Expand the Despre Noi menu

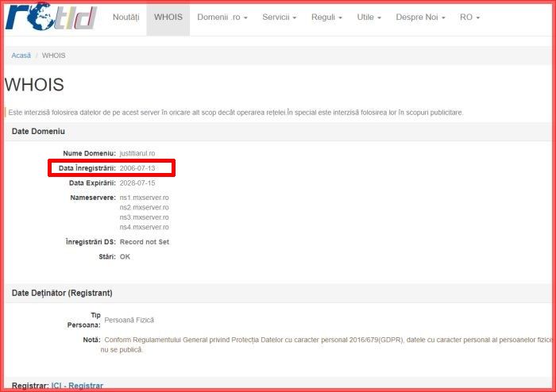click(420, 17)
